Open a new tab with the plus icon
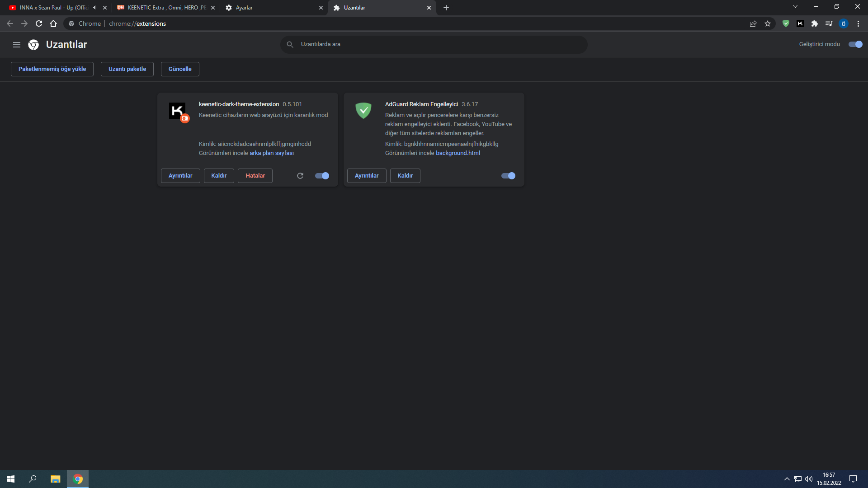868x488 pixels. [x=446, y=8]
